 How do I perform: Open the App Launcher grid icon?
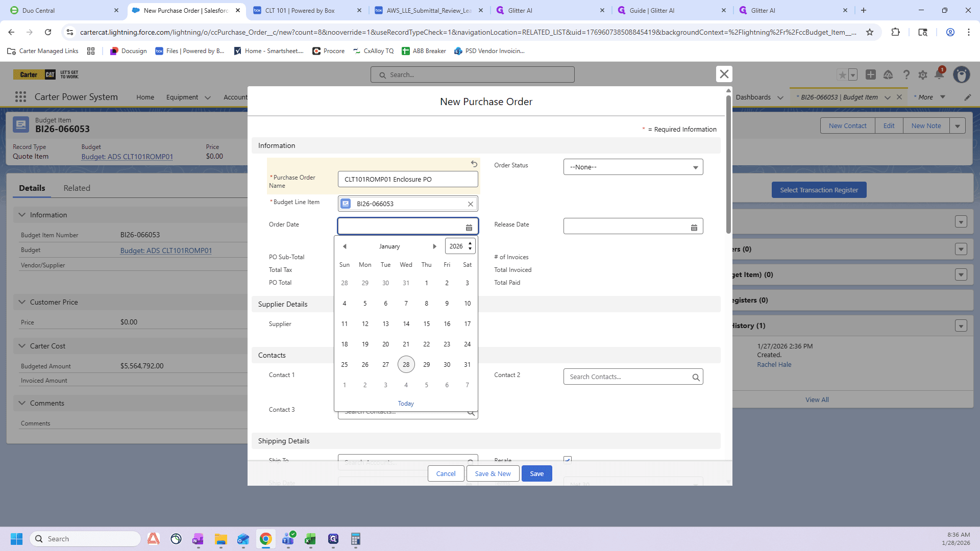pos(20,97)
